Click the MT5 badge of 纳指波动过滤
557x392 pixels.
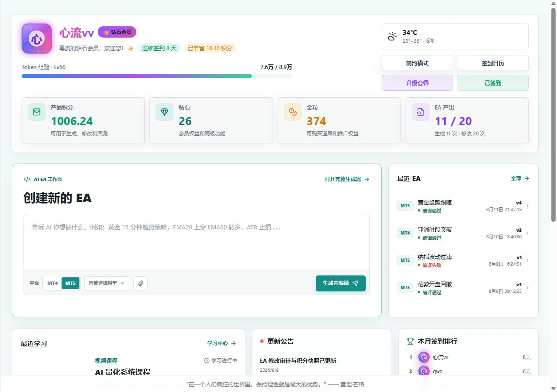[x=405, y=260]
